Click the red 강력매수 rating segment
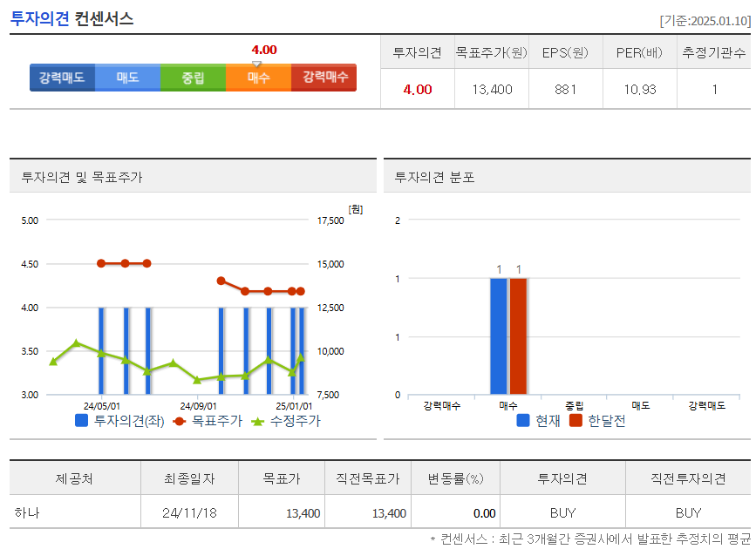Image resolution: width=756 pixels, height=549 pixels. click(324, 78)
